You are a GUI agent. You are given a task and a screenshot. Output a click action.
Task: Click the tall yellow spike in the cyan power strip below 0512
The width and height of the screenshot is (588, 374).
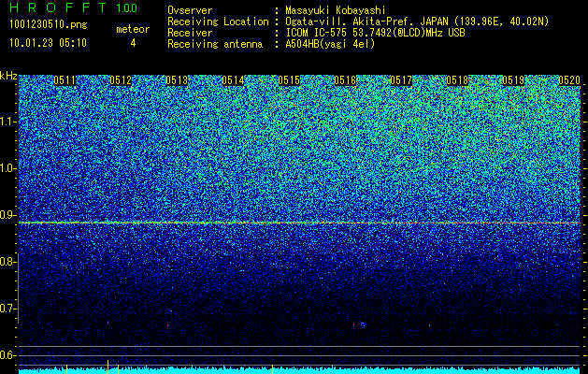point(108,367)
